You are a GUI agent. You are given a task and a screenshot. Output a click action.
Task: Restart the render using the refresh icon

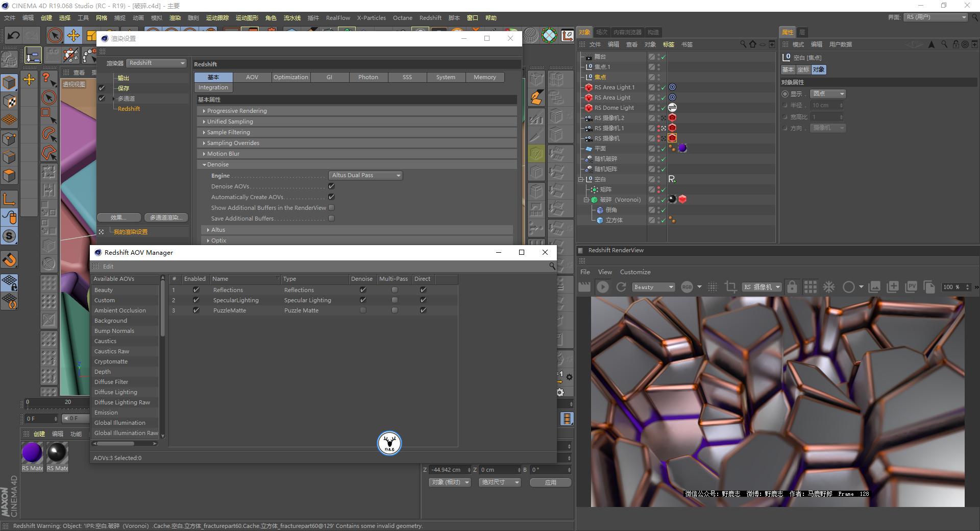621,287
